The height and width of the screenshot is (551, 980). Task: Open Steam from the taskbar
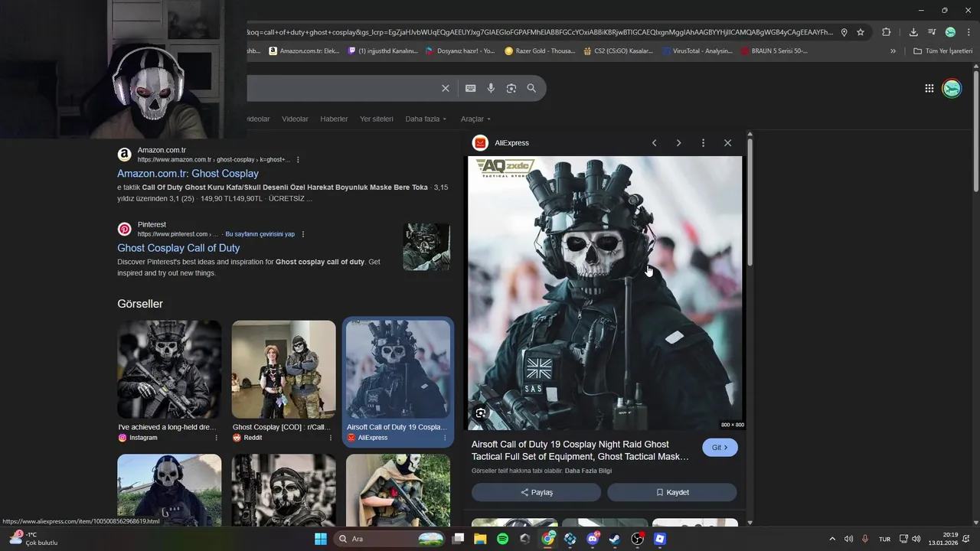[615, 539]
